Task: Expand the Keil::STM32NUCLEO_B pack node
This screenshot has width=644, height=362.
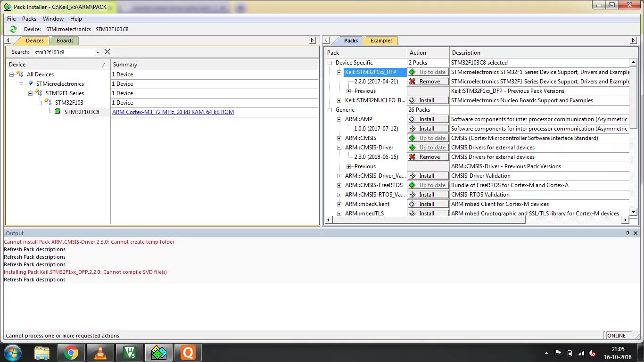Action: [x=339, y=100]
